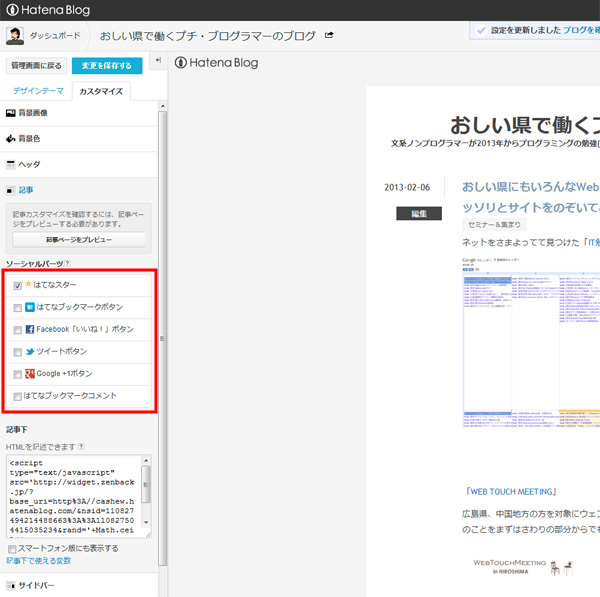Expand the 背景画像 section
The width and height of the screenshot is (600, 597).
pyautogui.click(x=79, y=113)
